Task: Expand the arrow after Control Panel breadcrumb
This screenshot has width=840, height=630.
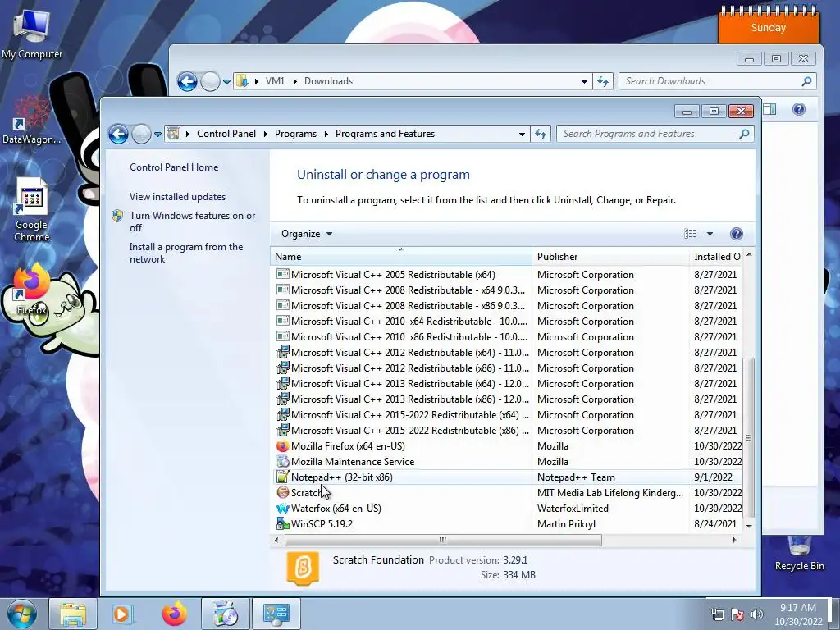Action: tap(265, 134)
